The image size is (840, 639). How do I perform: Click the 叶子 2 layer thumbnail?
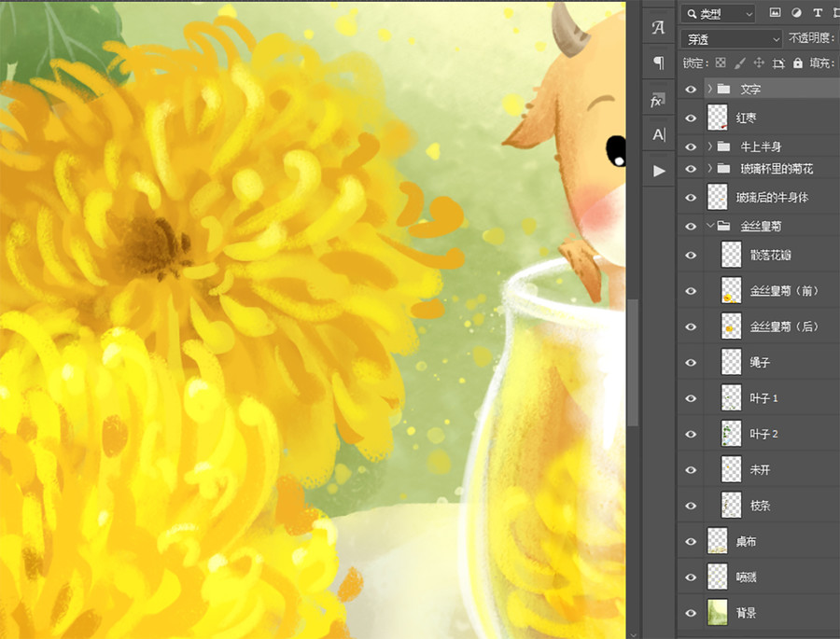pos(731,434)
